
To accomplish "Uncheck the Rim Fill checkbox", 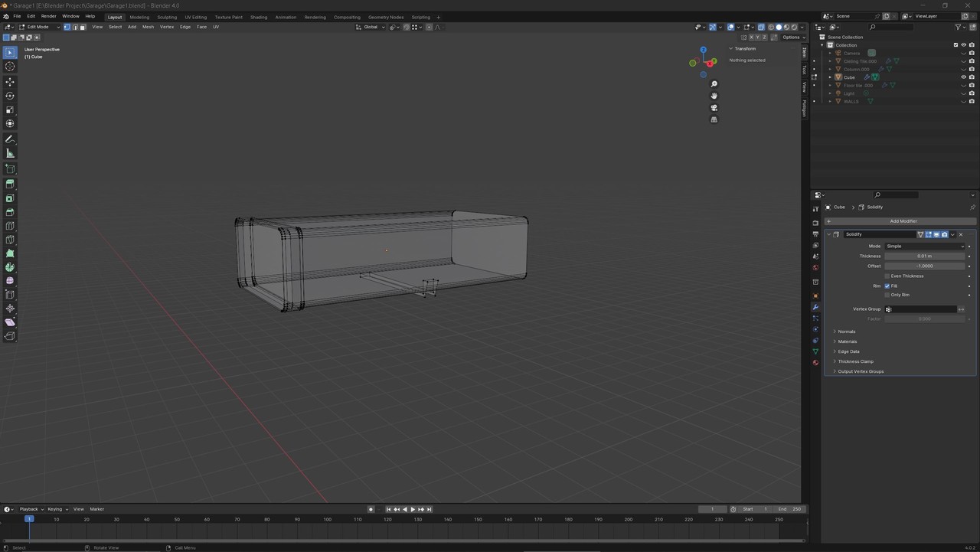I will [887, 286].
